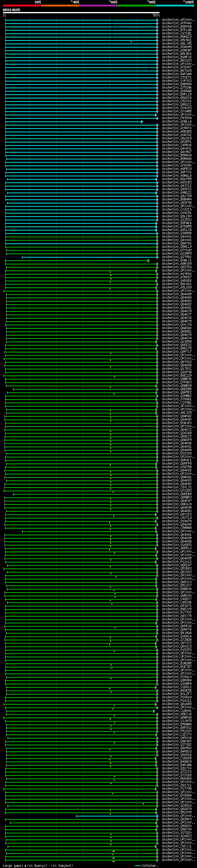Select the UniRef100_Q68HD1 label

(177, 331)
